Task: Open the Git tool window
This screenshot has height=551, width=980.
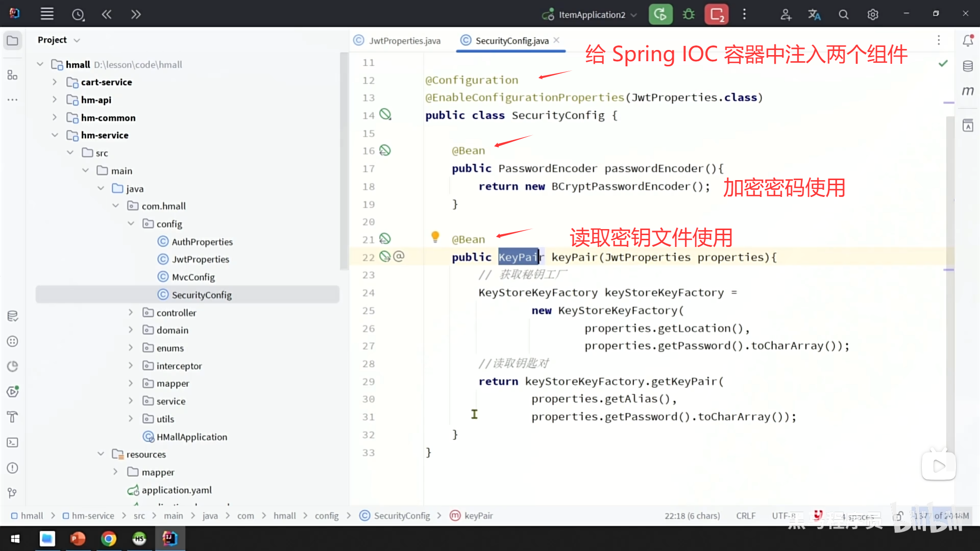Action: [x=13, y=493]
